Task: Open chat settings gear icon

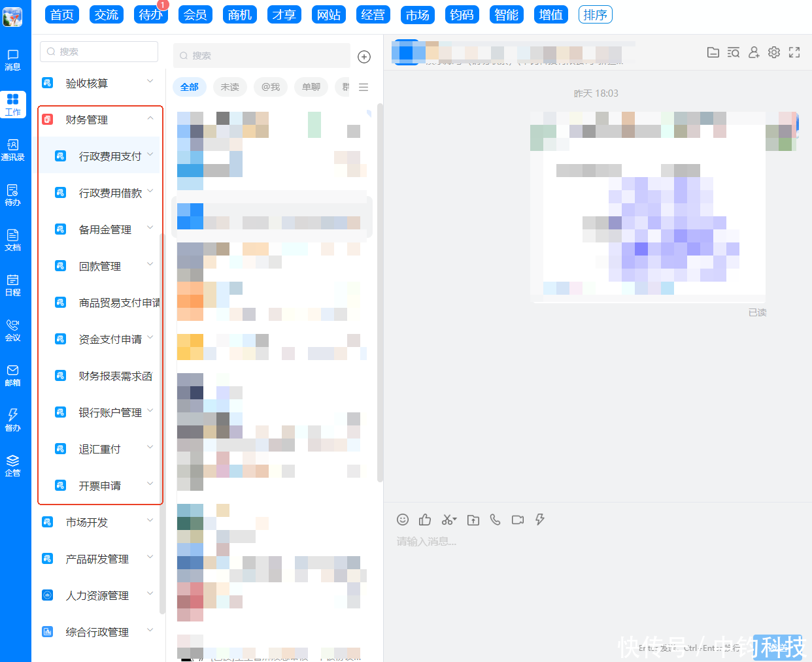Action: coord(774,52)
